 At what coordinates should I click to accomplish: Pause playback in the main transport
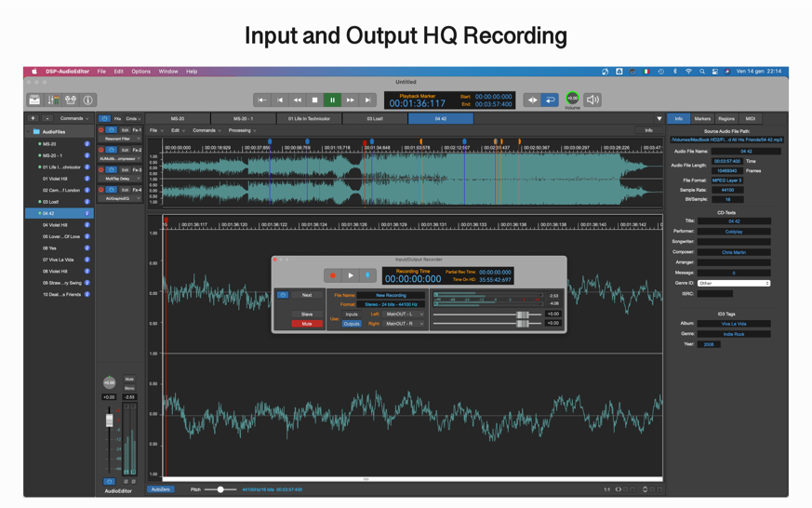click(x=332, y=100)
